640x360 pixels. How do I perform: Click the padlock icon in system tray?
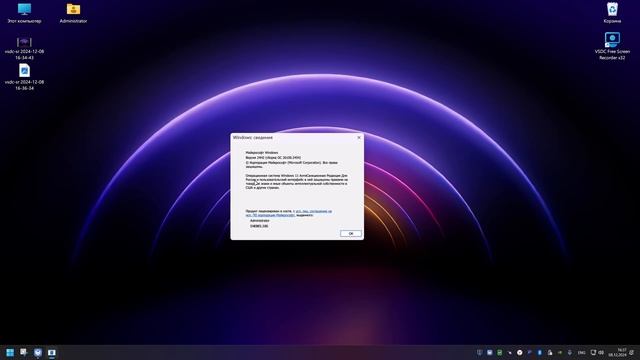[x=550, y=353]
